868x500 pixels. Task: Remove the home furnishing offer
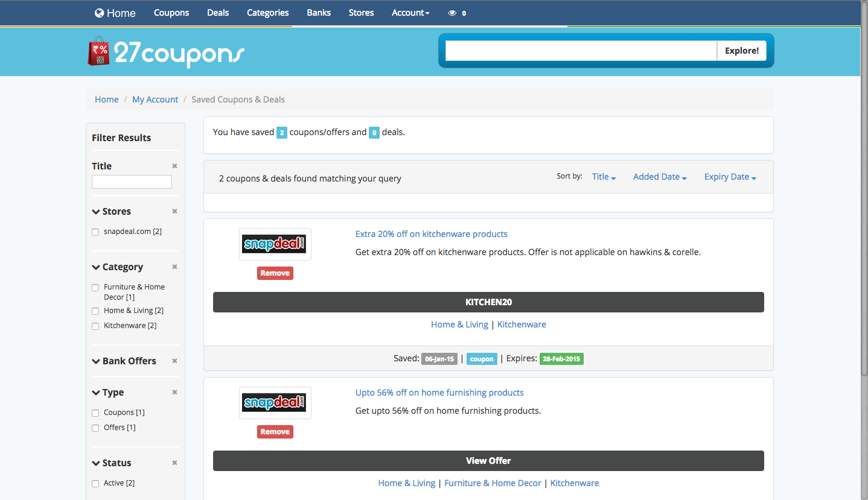click(275, 432)
